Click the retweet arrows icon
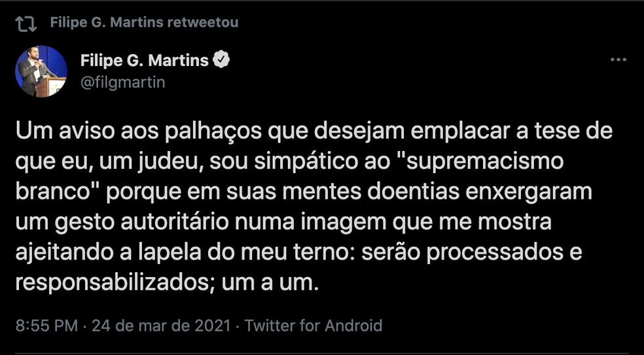This screenshot has height=355, width=644. (x=26, y=24)
